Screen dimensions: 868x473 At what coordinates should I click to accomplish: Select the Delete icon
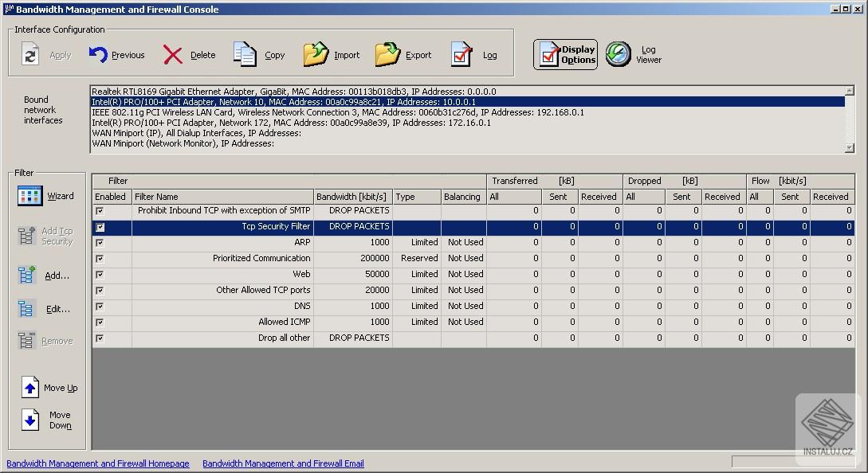(172, 54)
